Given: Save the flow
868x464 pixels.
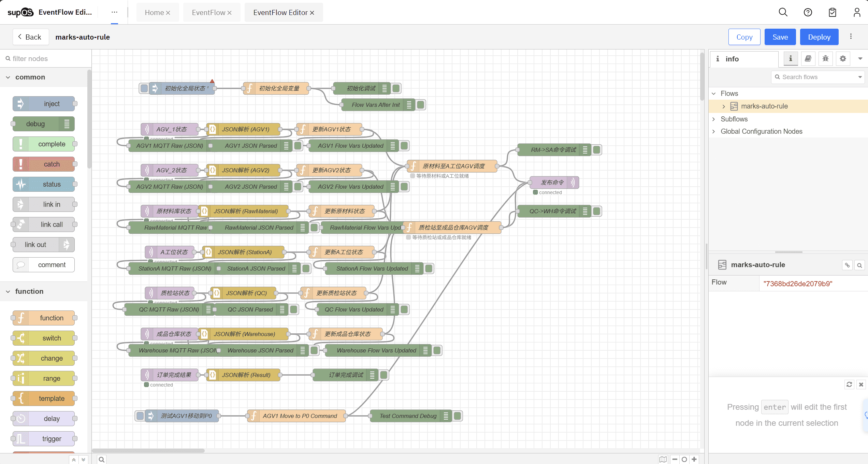Looking at the screenshot, I should click(x=780, y=37).
